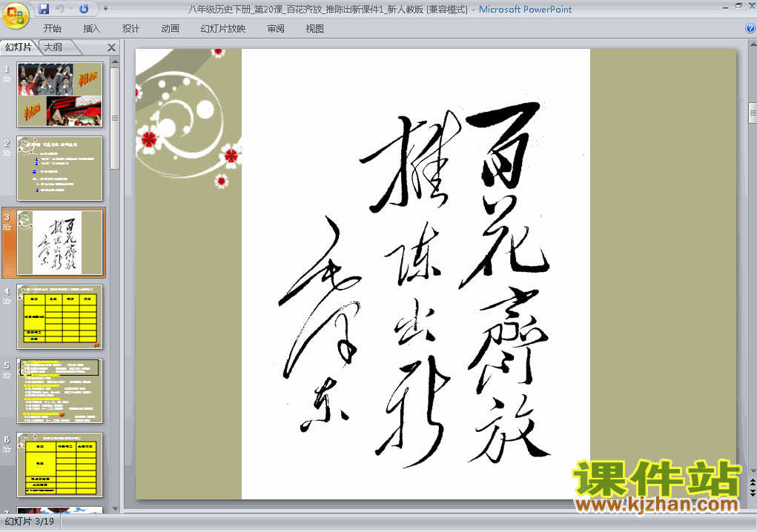Open the Customize Quick Access Toolbar dropdown

[x=106, y=9]
